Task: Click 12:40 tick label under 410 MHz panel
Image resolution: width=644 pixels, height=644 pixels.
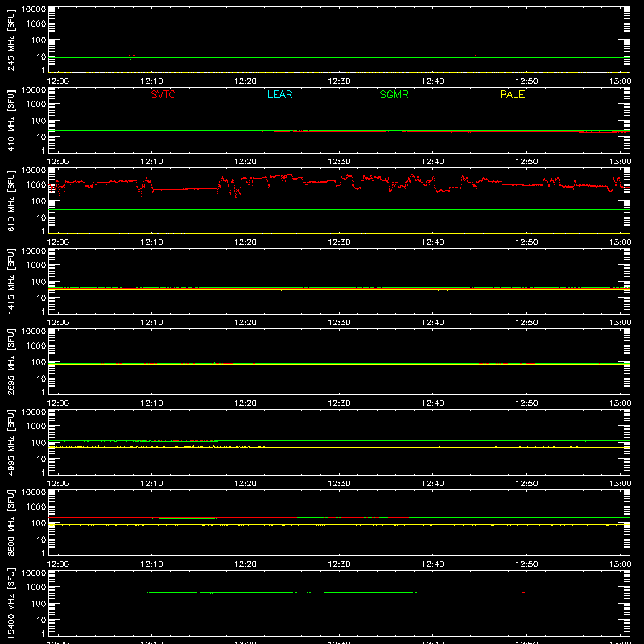Action: click(433, 162)
